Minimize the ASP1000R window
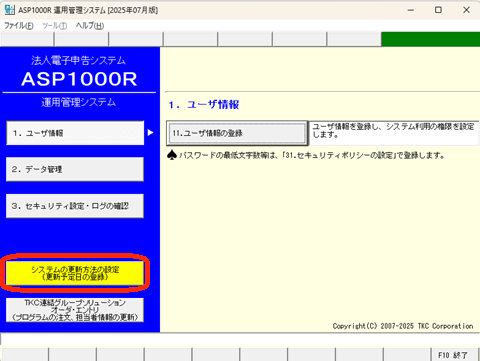The image size is (480, 361). [411, 10]
